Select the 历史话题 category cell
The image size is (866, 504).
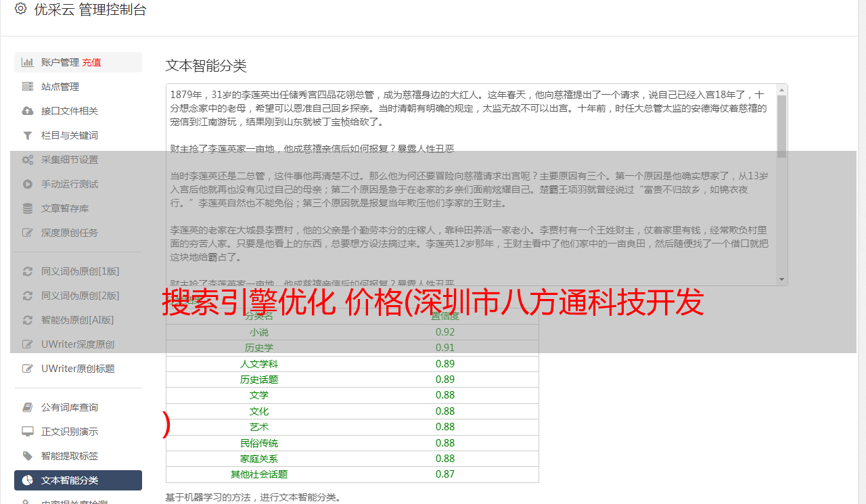click(259, 380)
